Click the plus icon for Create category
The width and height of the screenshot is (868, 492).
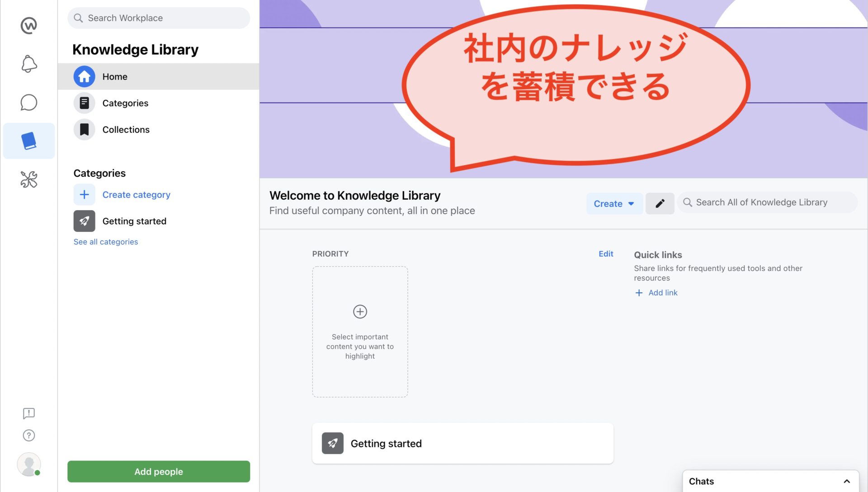pos(85,195)
